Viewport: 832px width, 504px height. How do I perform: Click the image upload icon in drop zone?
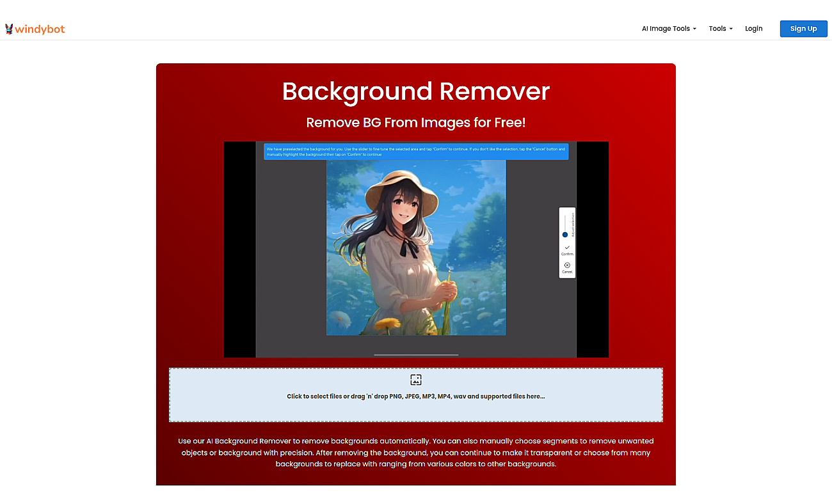coord(416,380)
